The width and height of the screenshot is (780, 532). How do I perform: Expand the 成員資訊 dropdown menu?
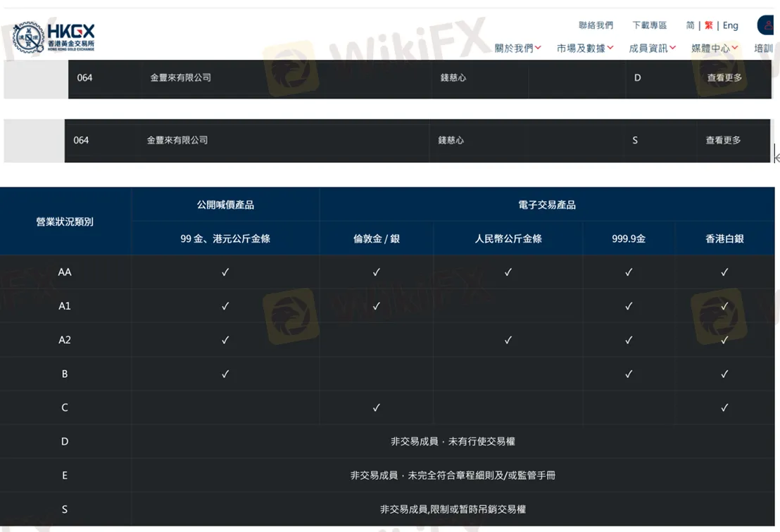[652, 49]
